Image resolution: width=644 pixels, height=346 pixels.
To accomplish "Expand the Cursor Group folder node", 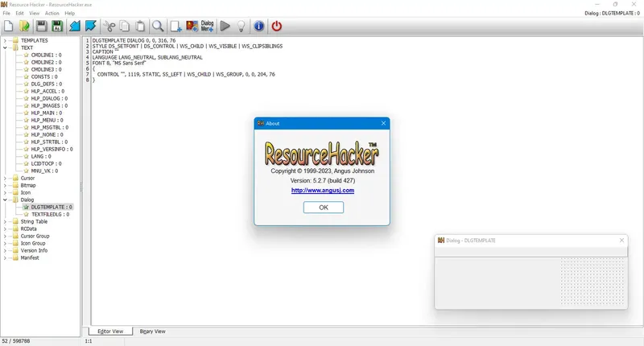I will [x=5, y=236].
